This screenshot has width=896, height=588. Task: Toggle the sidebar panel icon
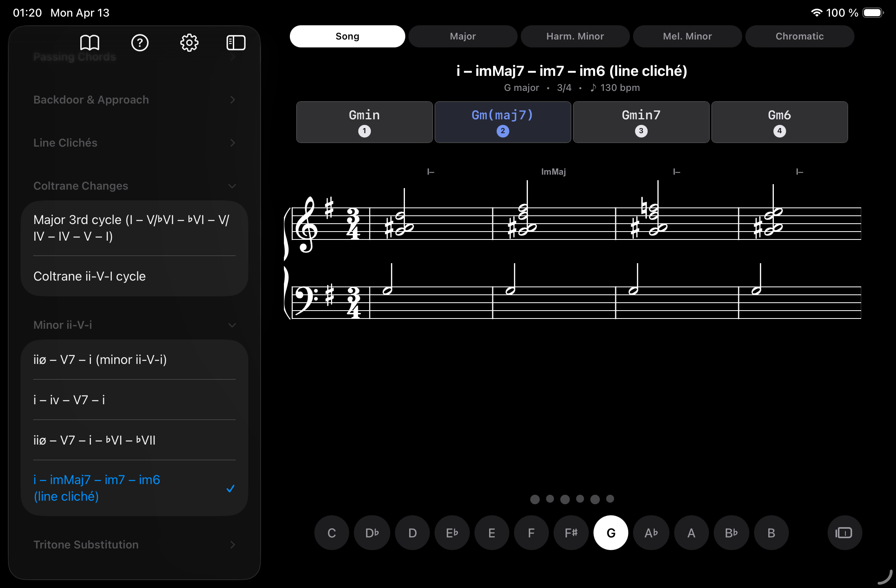click(x=236, y=43)
